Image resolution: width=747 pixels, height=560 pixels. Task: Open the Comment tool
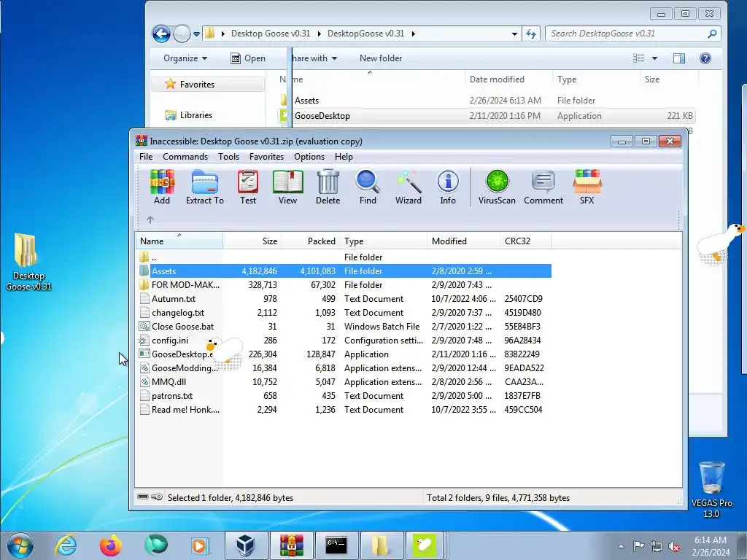coord(543,187)
